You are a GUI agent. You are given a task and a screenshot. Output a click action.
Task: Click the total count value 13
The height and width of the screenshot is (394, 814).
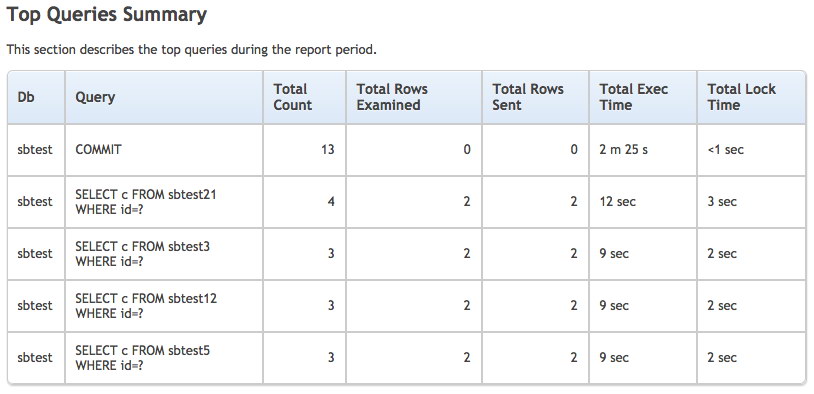click(328, 150)
